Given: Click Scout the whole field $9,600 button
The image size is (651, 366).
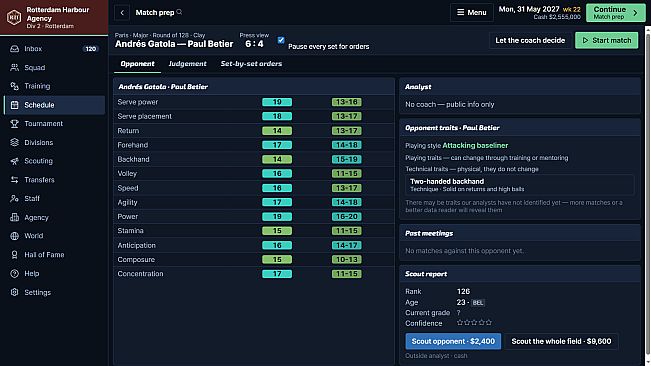Looking at the screenshot, I should click(561, 341).
